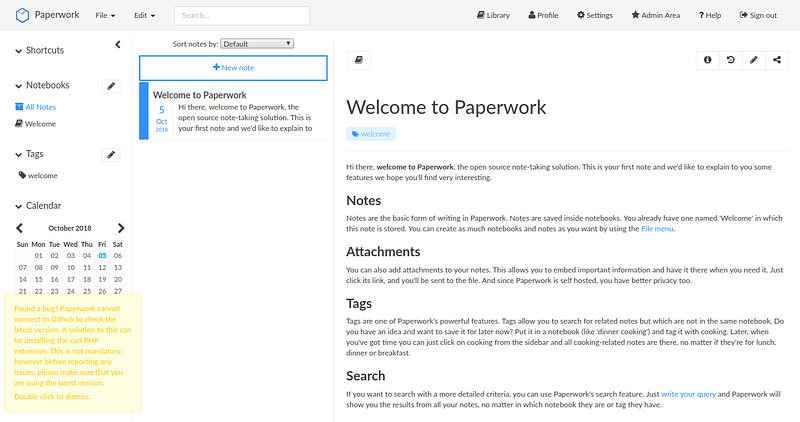Open note version history

[731, 60]
